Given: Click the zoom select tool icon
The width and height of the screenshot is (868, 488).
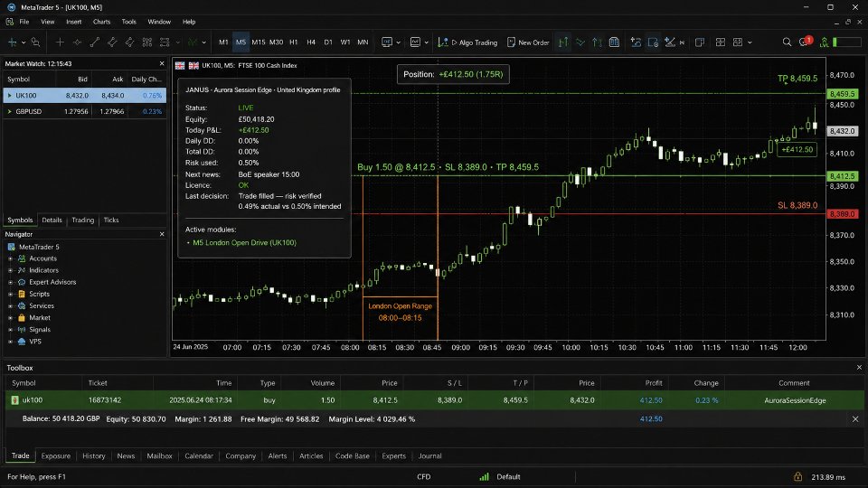Looking at the screenshot, I should pos(35,42).
